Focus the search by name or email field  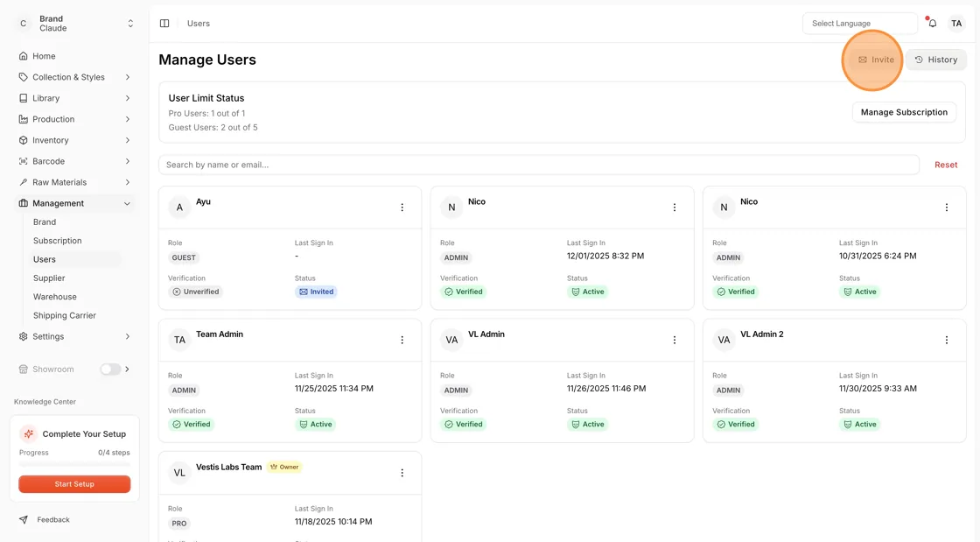[539, 165]
